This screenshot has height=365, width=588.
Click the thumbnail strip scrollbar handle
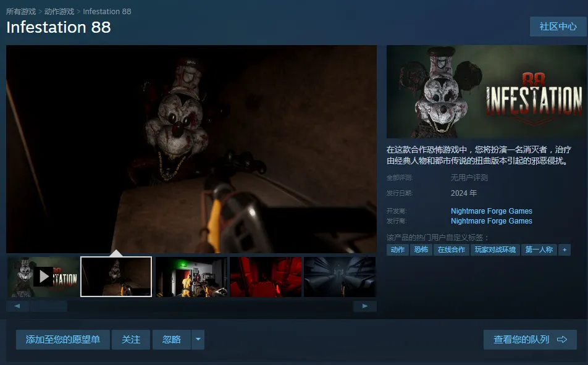tap(49, 306)
